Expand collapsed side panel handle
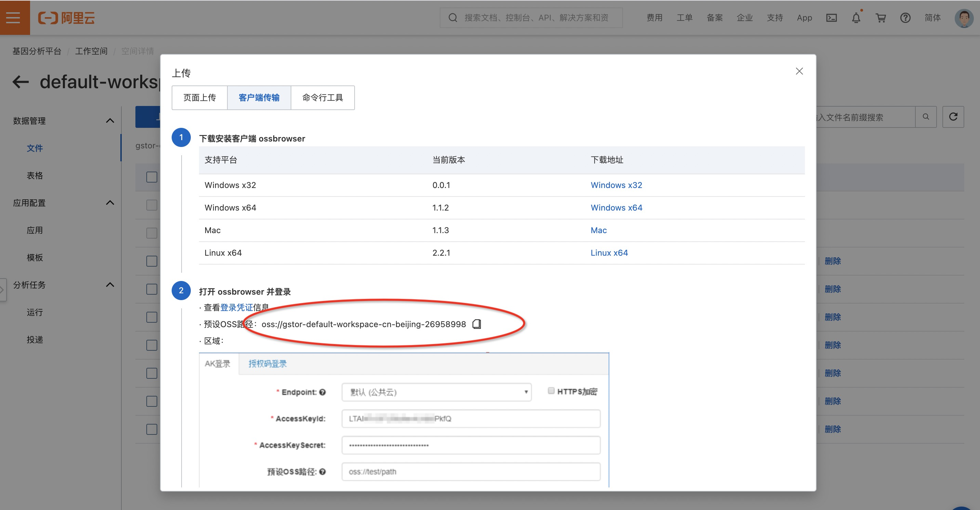The width and height of the screenshot is (980, 510). pyautogui.click(x=3, y=290)
